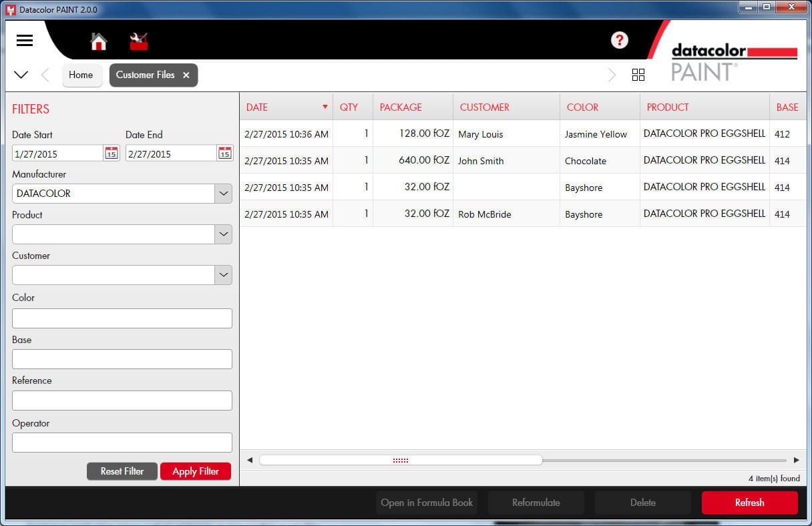Screen dimensions: 812x526
Task: Sort by the DATE column header
Action: 286,107
